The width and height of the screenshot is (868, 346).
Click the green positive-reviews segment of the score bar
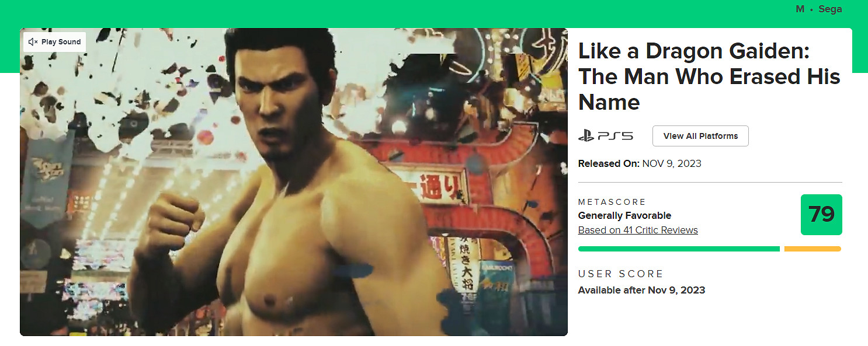click(679, 249)
